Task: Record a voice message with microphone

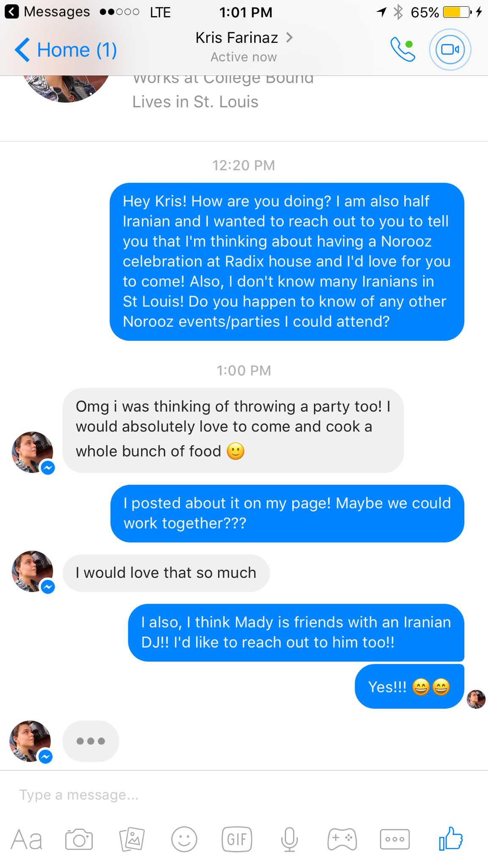Action: 289,839
